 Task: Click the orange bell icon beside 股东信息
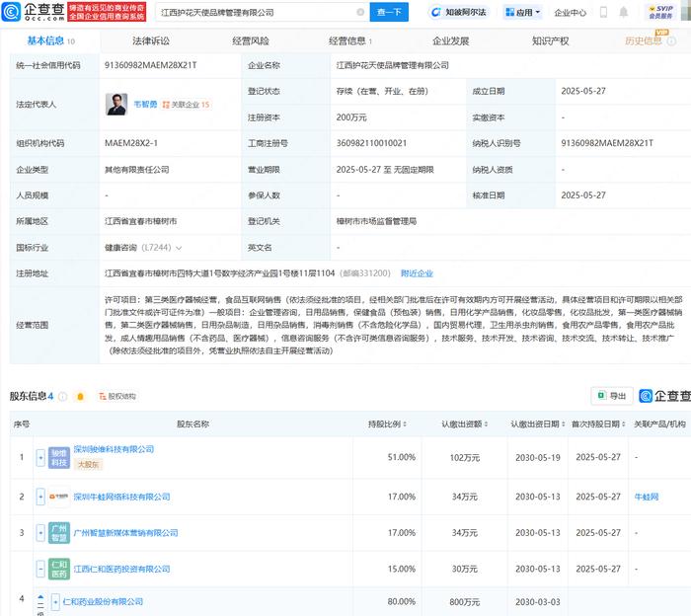click(x=80, y=396)
